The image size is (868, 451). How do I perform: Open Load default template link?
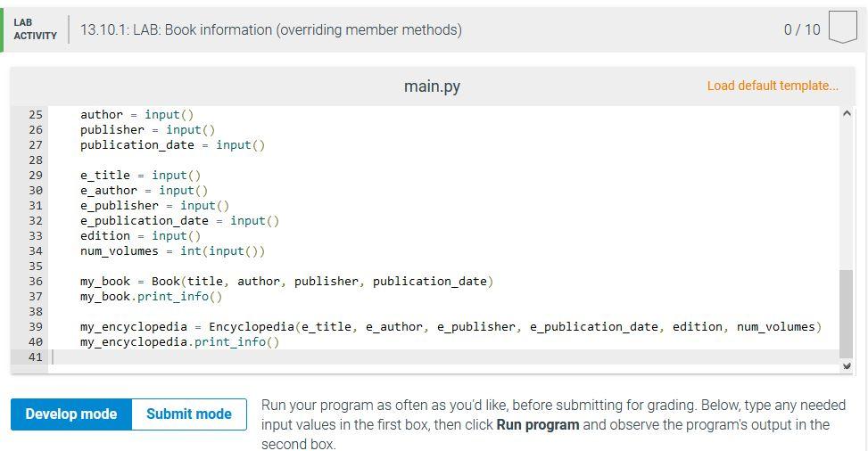(773, 86)
